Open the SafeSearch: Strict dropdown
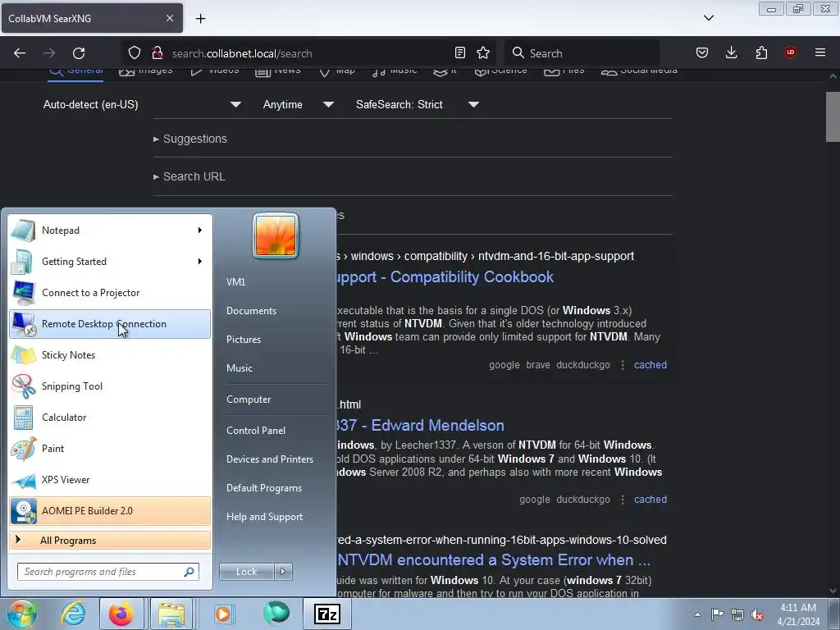This screenshot has width=840, height=630. tap(417, 104)
